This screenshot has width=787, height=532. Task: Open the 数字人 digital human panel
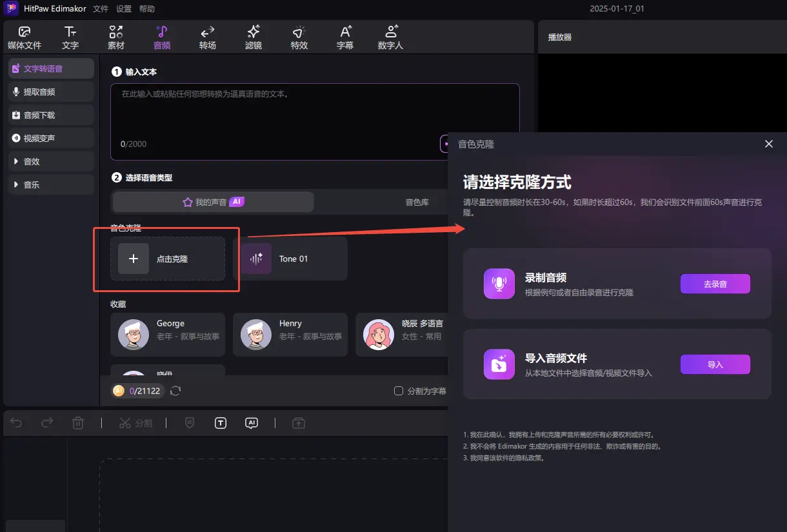tap(390, 36)
